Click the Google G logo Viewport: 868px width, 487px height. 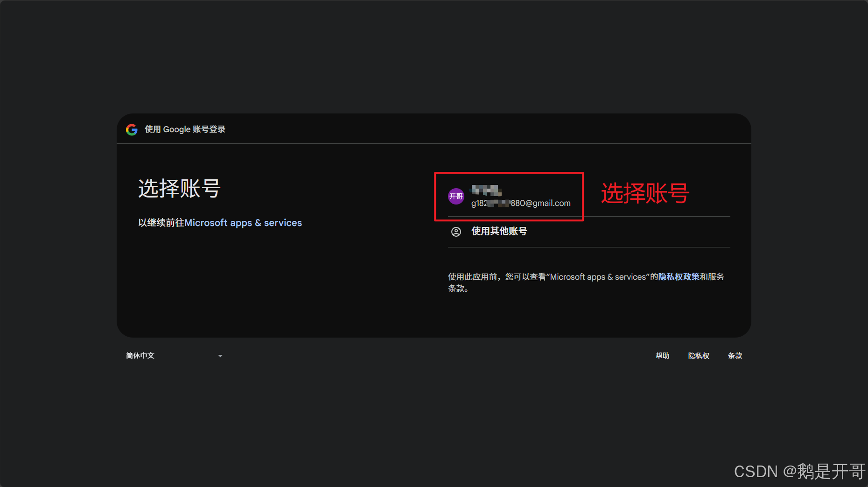click(132, 129)
